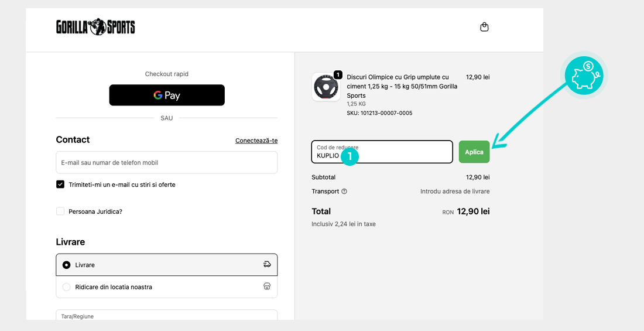Uncheck the email news and offers checkbox
This screenshot has width=644, height=331.
[60, 185]
